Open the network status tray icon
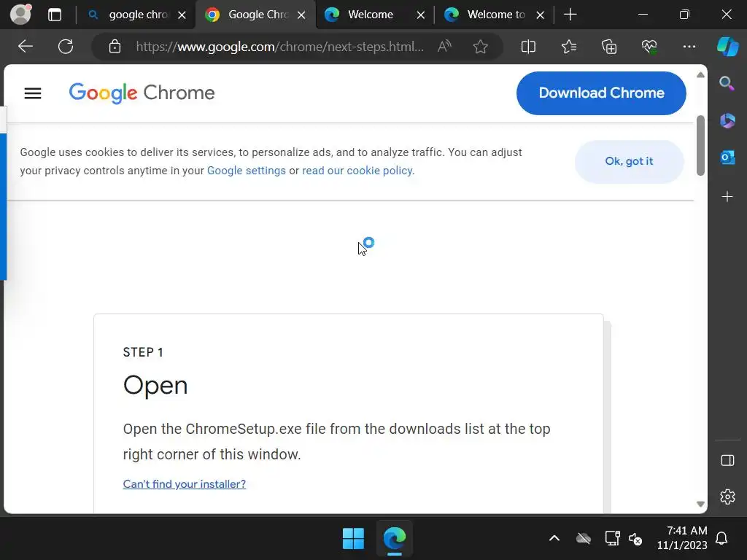Image resolution: width=747 pixels, height=560 pixels. coord(612,539)
